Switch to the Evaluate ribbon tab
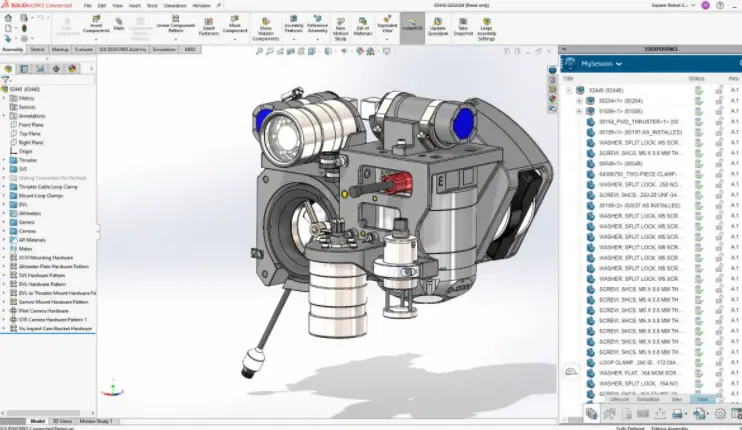 tap(84, 49)
